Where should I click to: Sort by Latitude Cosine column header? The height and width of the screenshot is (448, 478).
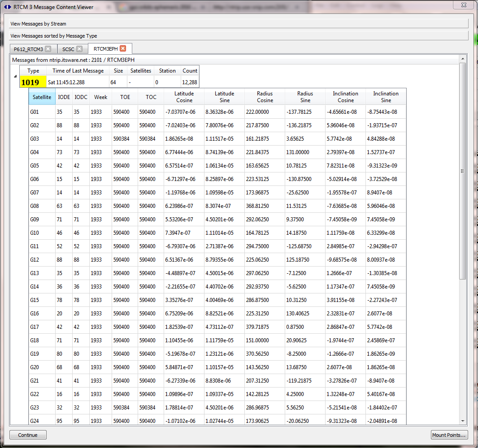coord(184,97)
